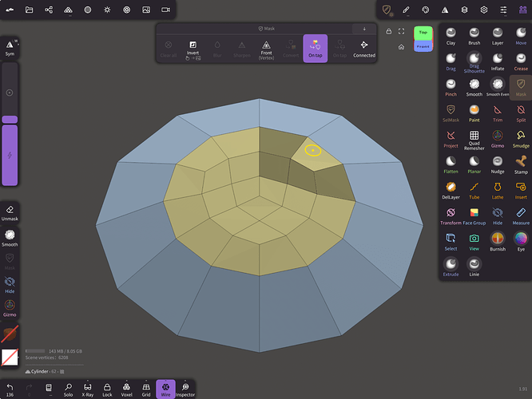Viewport: 532px width, 399px height.
Task: Select the Clay brush tool
Action: (451, 36)
